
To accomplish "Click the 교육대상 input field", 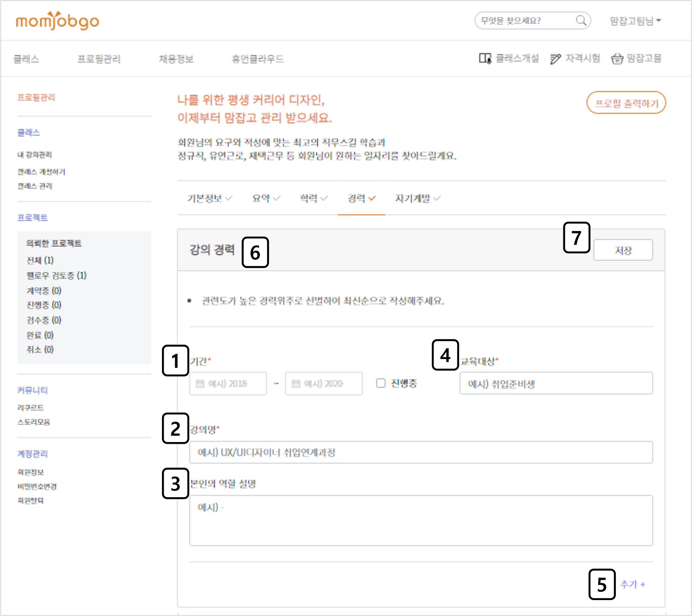I will point(556,384).
